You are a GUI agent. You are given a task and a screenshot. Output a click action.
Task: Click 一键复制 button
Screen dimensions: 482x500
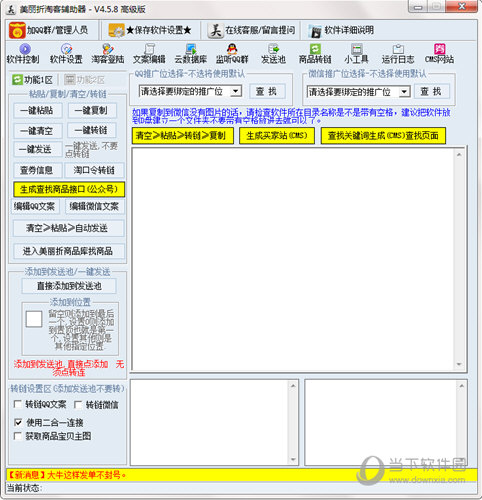(92, 111)
